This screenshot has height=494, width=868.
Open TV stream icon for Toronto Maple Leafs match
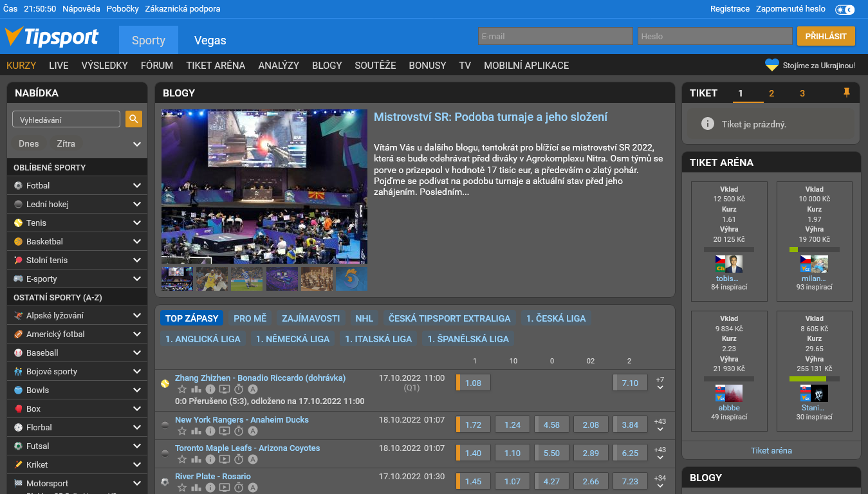[x=225, y=459]
